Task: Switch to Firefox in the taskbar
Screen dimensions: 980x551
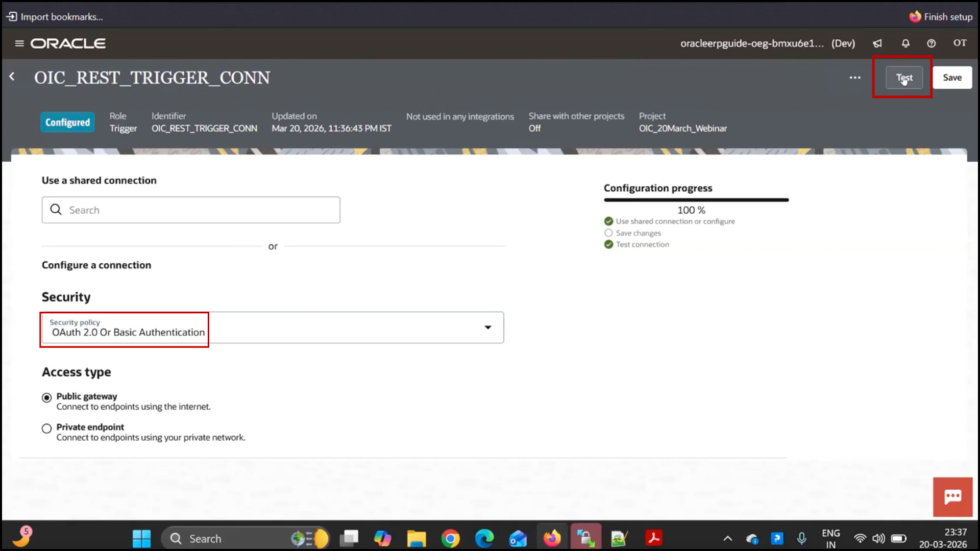Action: [x=552, y=538]
